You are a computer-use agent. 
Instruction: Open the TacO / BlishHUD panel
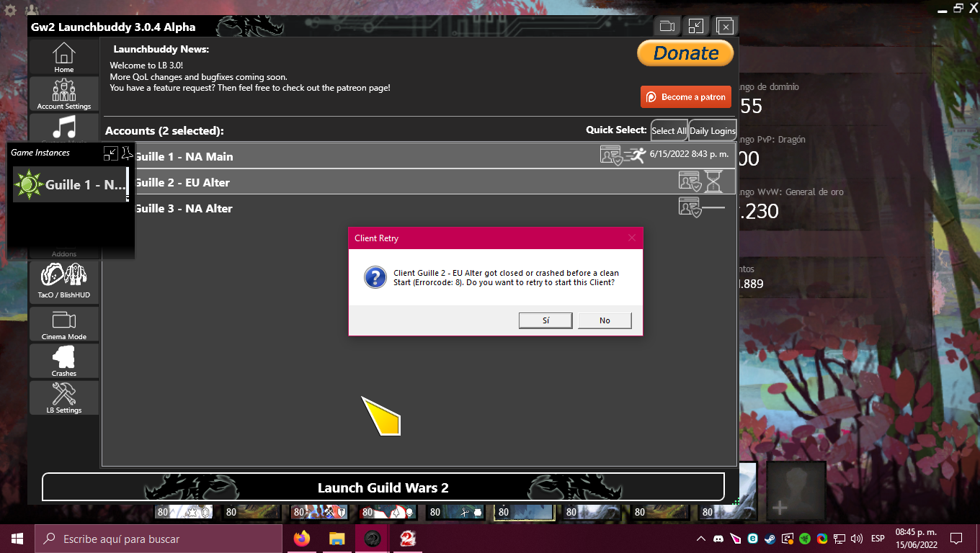pos(63,281)
